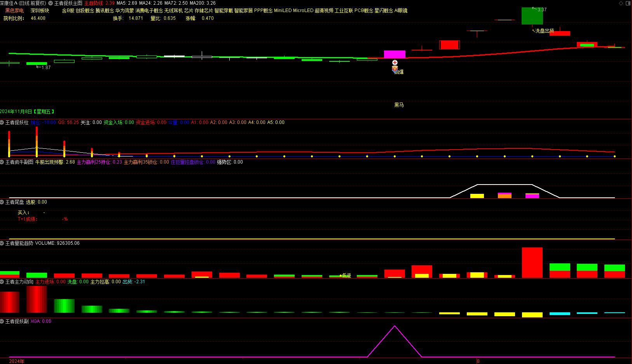Expand the 王者捉妖柱 panel menu arrow

[2, 122]
